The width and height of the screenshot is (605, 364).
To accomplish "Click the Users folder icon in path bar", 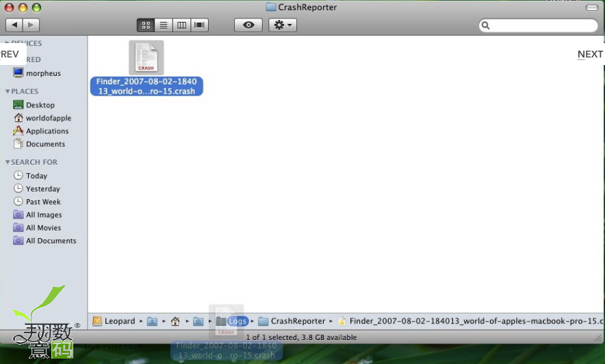I will (153, 321).
